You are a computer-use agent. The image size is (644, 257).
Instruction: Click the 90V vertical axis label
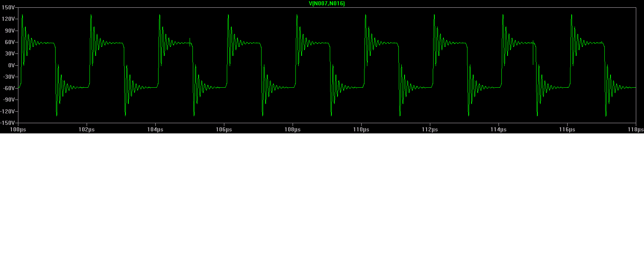point(10,31)
